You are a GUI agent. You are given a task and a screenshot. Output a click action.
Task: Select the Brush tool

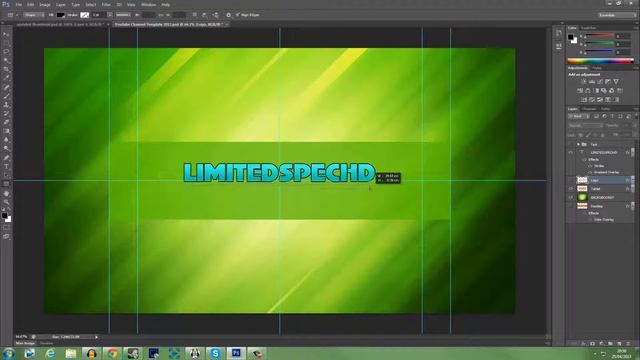(6, 96)
